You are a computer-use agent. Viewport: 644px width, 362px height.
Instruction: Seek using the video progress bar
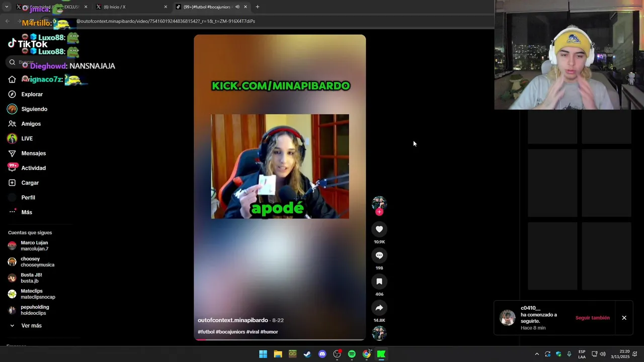pos(280,339)
